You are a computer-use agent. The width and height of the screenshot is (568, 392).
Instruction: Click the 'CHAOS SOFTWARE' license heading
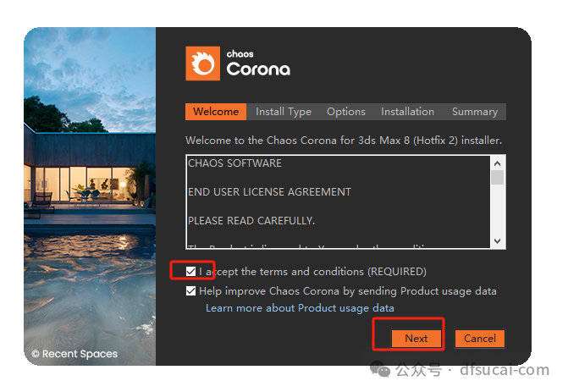tap(234, 163)
